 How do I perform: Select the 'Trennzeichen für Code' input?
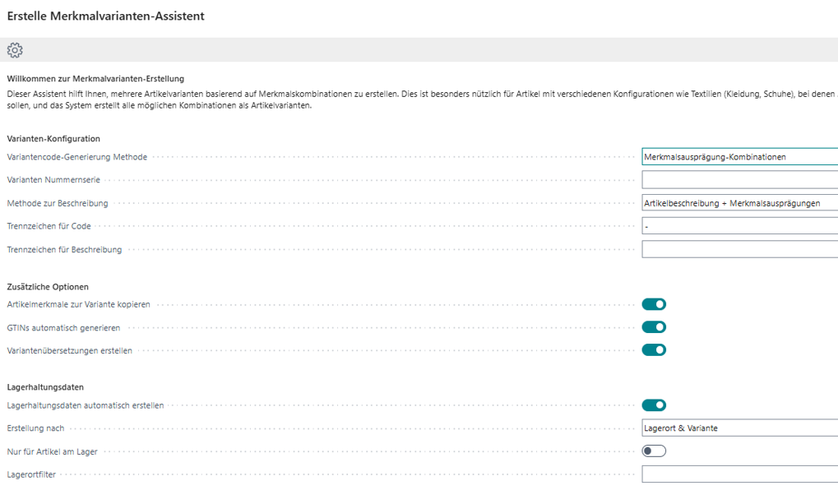pyautogui.click(x=738, y=226)
